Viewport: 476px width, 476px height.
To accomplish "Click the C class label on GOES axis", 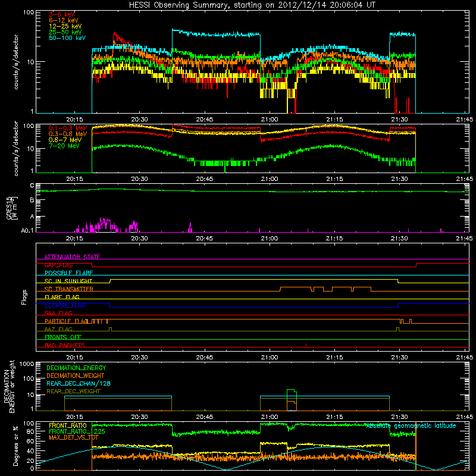I will coord(32,186).
